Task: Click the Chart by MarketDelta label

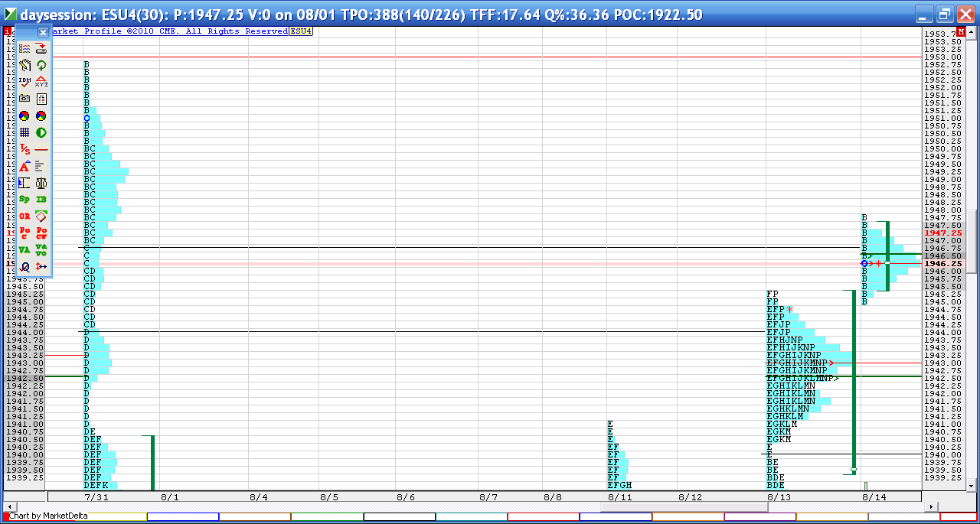Action: (x=48, y=516)
